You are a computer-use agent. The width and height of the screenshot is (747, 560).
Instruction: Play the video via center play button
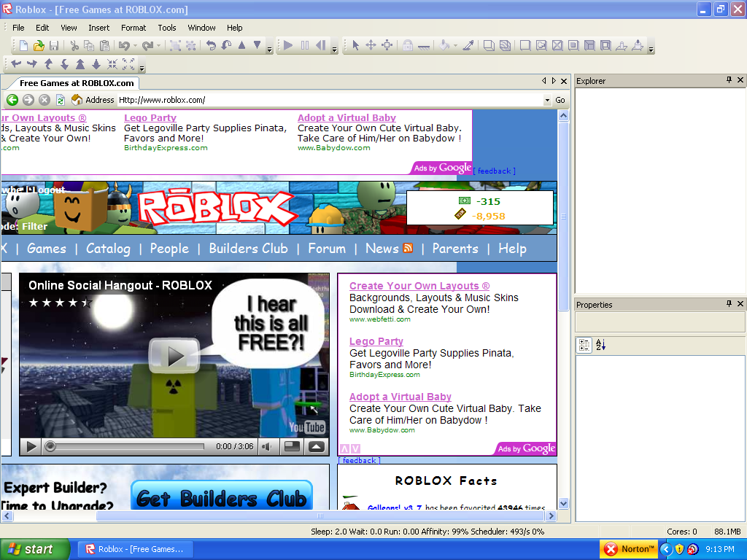(174, 355)
